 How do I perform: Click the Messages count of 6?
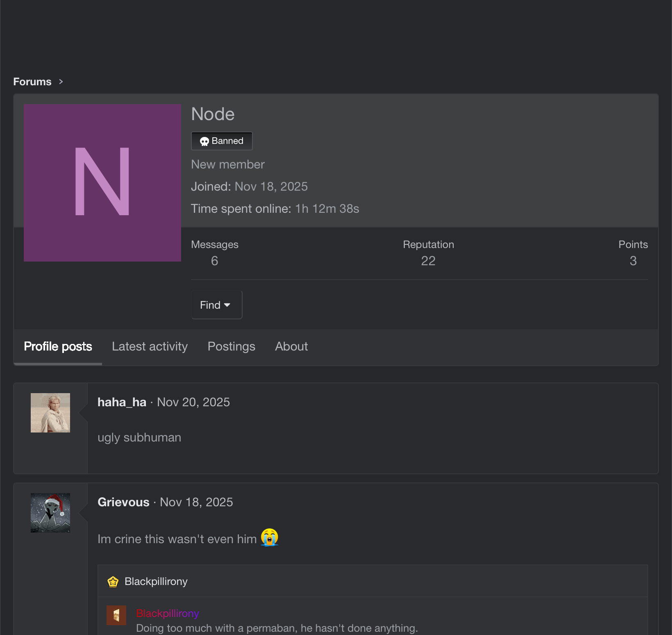214,261
